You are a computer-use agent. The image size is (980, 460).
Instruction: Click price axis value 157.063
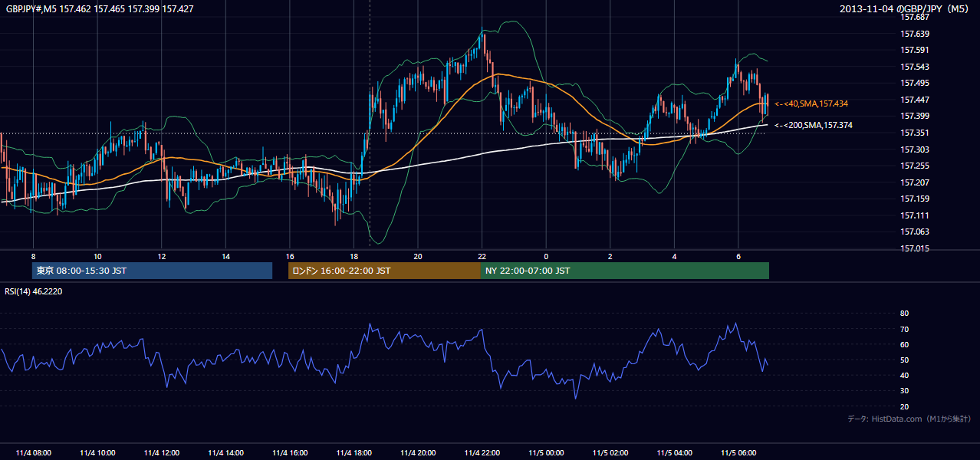[x=915, y=232]
